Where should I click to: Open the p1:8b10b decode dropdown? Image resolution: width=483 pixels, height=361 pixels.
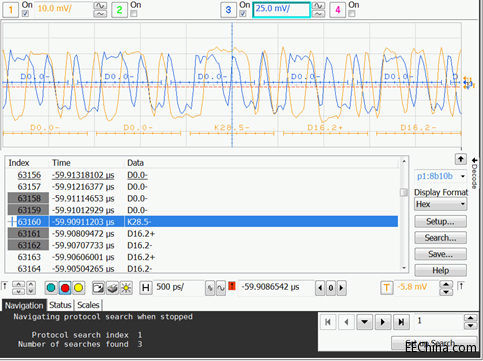440,176
